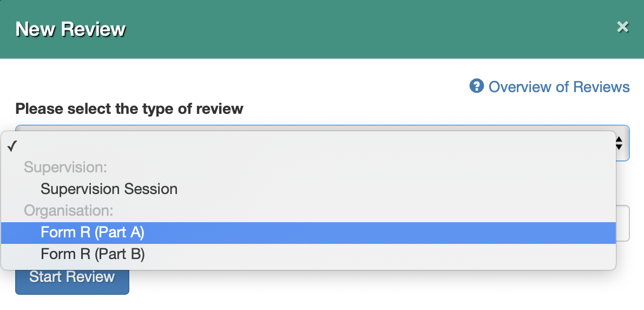Close the New Review dialog
This screenshot has width=644, height=310.
(623, 27)
